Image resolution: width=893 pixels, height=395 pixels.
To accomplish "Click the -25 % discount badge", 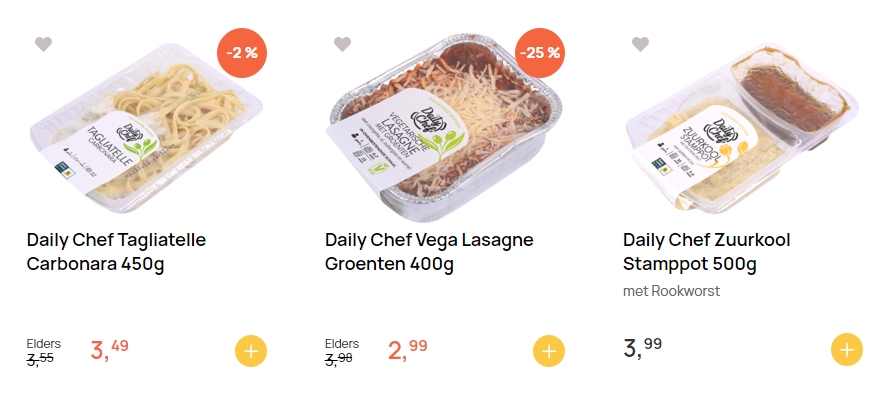I will (540, 53).
